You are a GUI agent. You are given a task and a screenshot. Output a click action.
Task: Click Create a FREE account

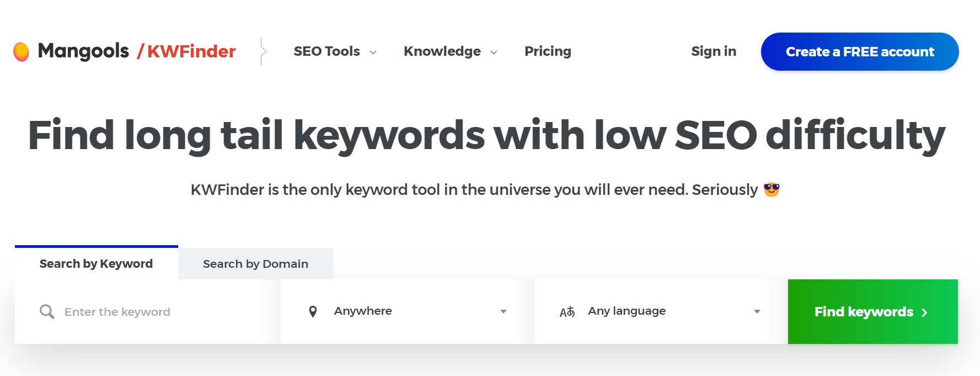(x=859, y=51)
